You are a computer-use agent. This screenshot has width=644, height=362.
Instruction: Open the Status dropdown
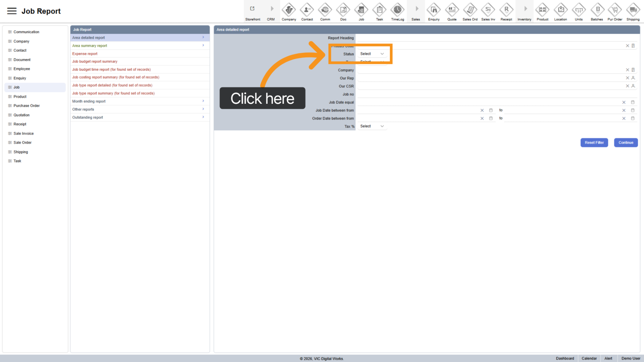371,54
